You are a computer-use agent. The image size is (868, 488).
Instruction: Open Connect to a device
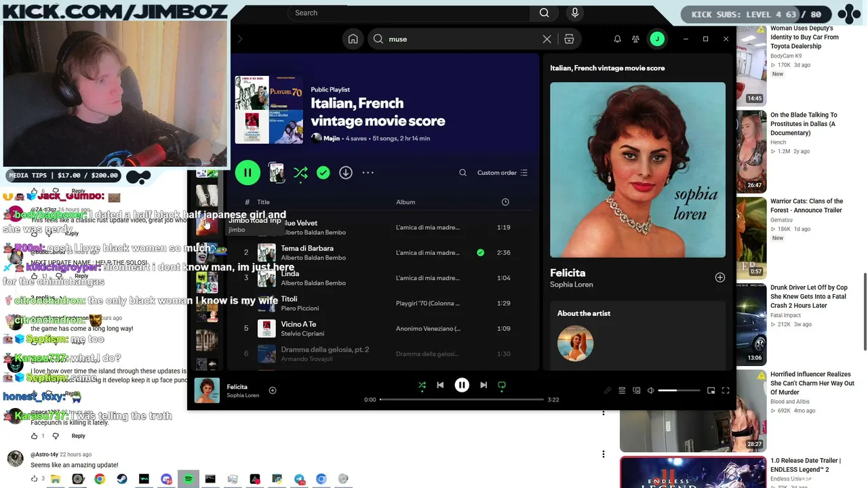636,390
